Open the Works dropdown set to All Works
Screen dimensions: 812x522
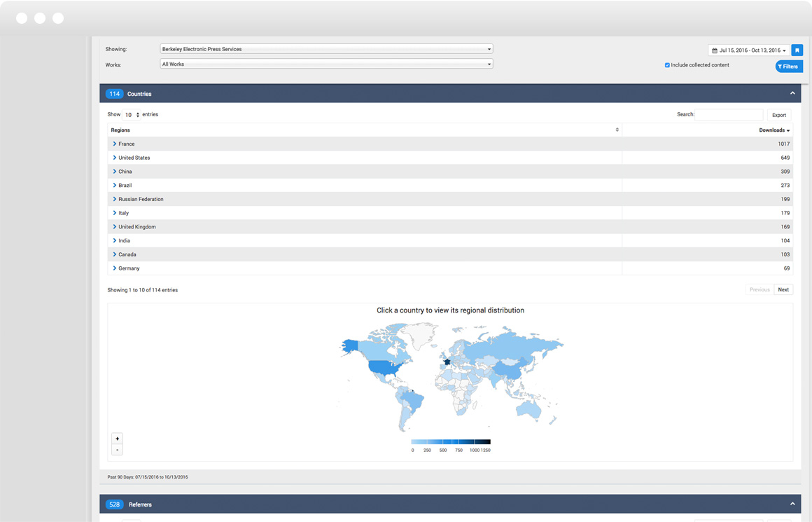(326, 64)
